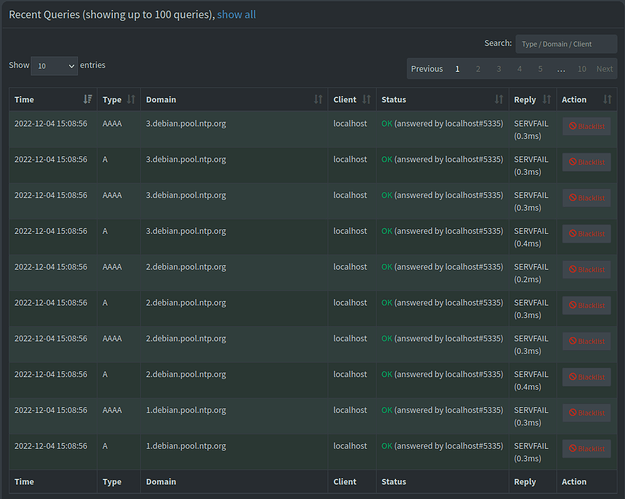The width and height of the screenshot is (625, 499).
Task: Click Next page in pagination
Action: 605,69
